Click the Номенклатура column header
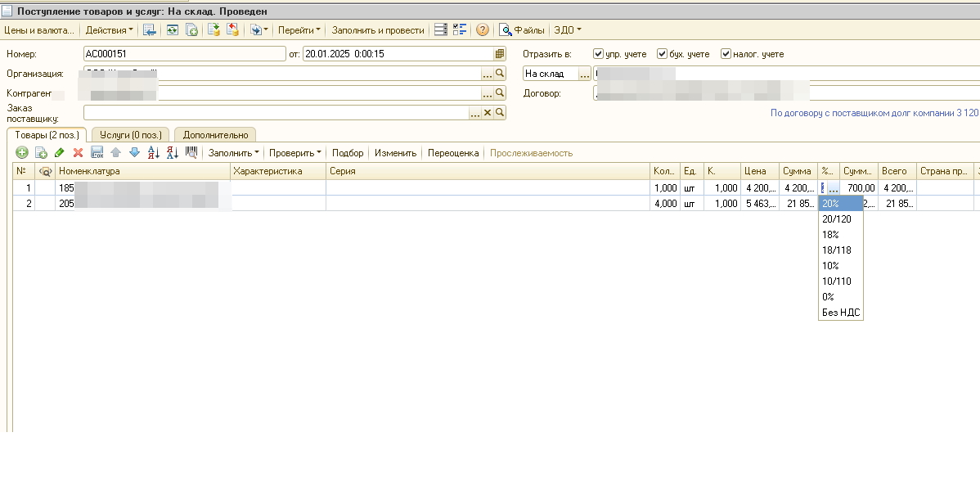 143,171
